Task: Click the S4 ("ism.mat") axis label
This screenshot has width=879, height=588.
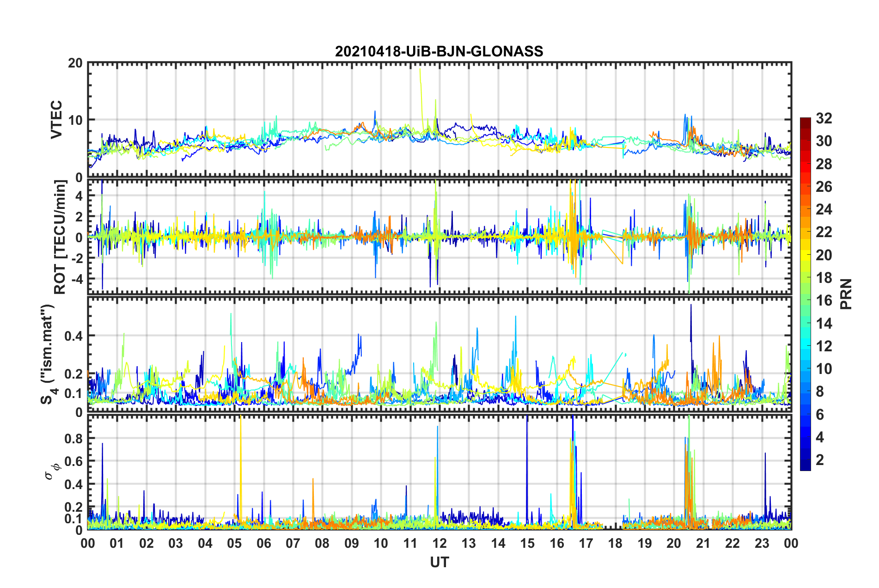Action: 48,354
